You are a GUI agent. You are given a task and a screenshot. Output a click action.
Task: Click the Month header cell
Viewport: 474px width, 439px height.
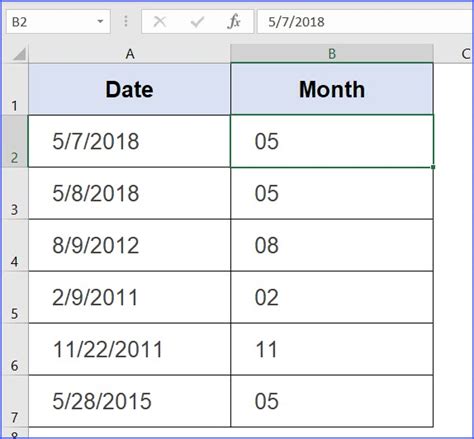pos(332,89)
